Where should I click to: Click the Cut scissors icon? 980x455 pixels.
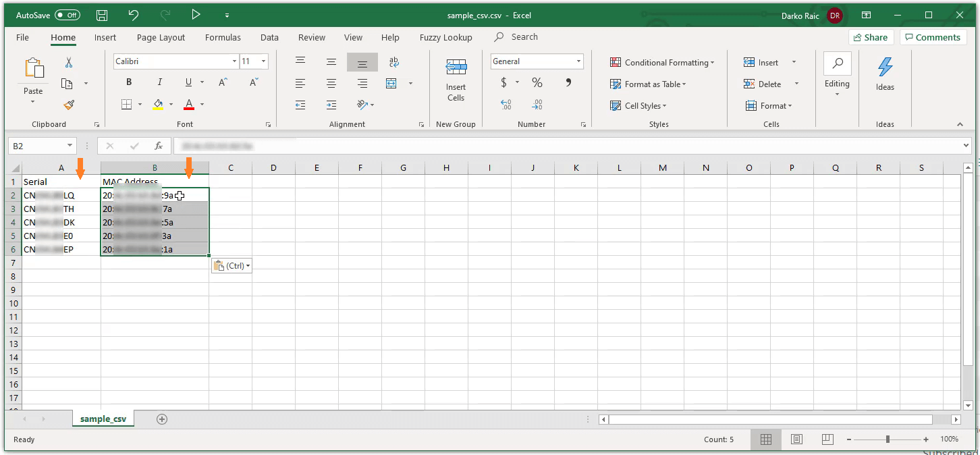(x=68, y=62)
